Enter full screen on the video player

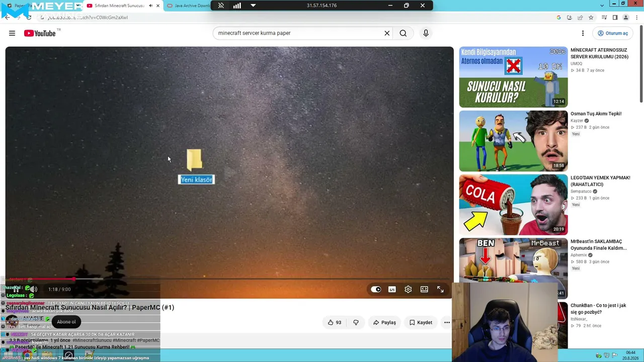[x=440, y=289]
